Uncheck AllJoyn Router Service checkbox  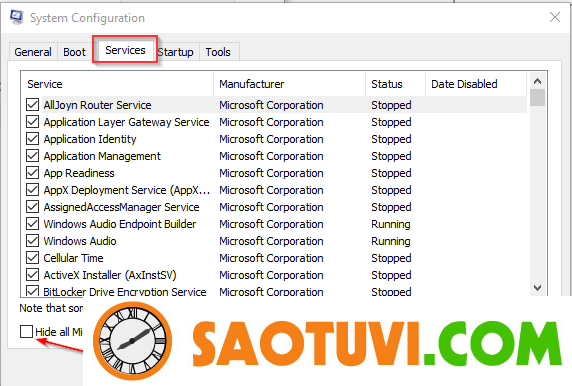coord(32,105)
